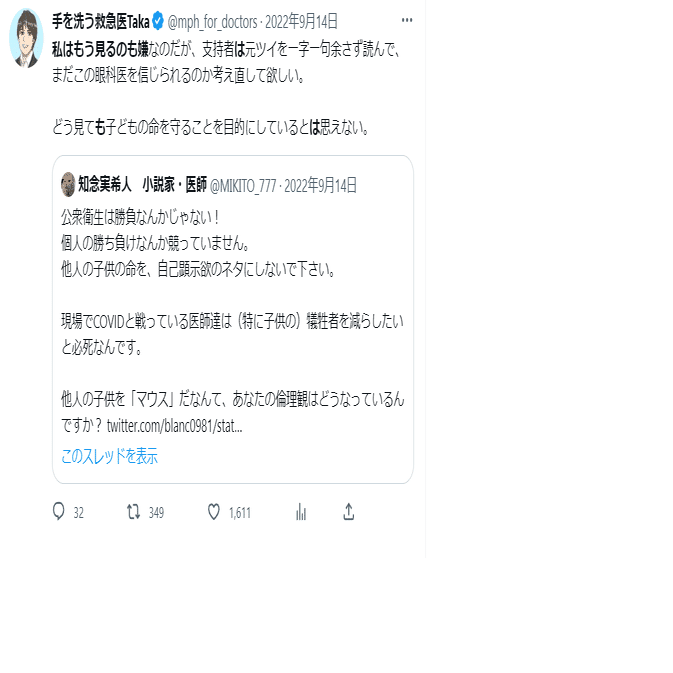
Task: Open the blue verified badge
Action: pyautogui.click(x=158, y=21)
